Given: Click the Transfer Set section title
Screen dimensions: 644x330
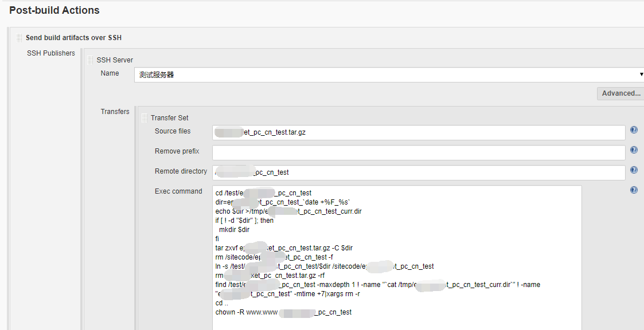Looking at the screenshot, I should point(169,118).
